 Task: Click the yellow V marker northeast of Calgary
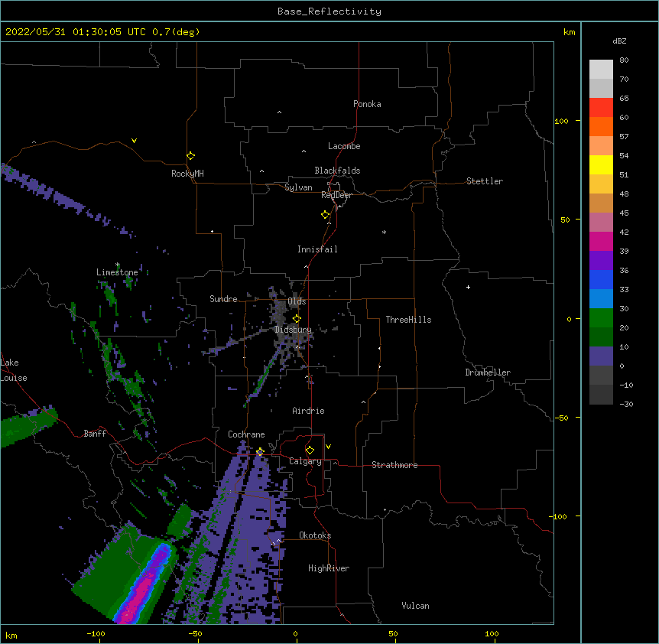pos(328,447)
